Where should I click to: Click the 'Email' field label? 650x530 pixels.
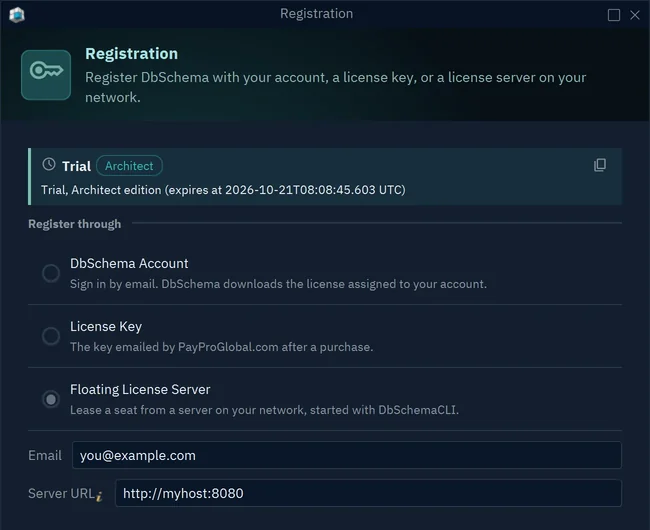[45, 455]
